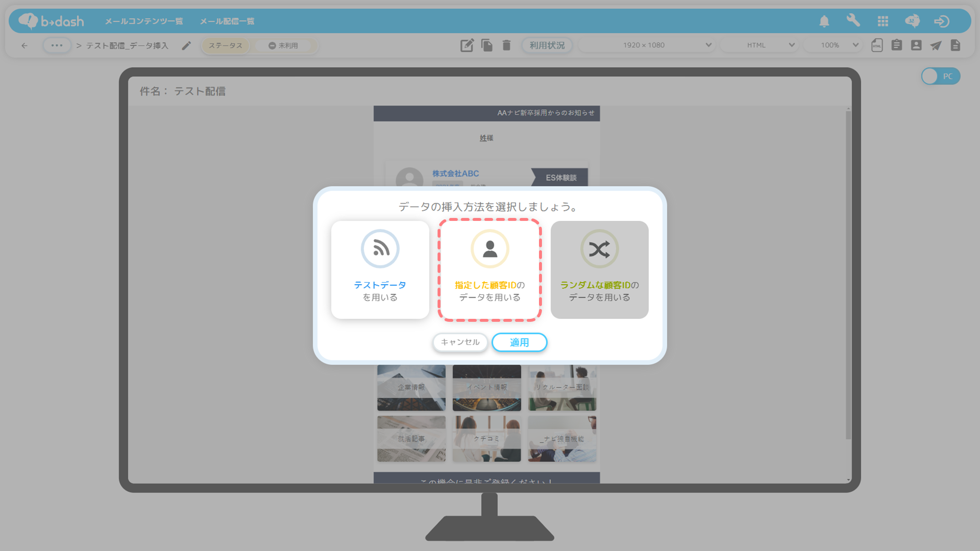Click the logout arrow icon
This screenshot has width=980, height=551.
(x=941, y=21)
